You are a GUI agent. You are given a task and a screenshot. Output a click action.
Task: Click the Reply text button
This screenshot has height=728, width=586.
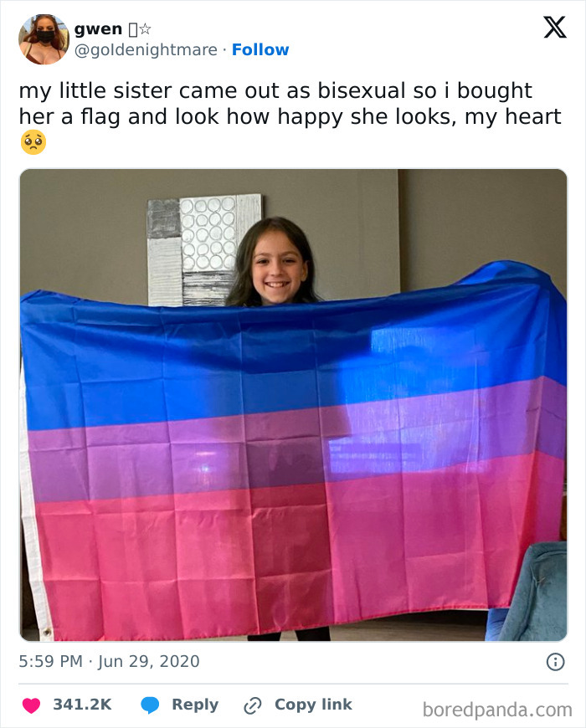pos(195,705)
